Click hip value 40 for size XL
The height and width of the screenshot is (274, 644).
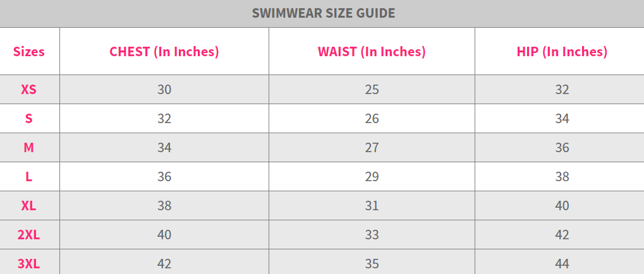tap(562, 206)
